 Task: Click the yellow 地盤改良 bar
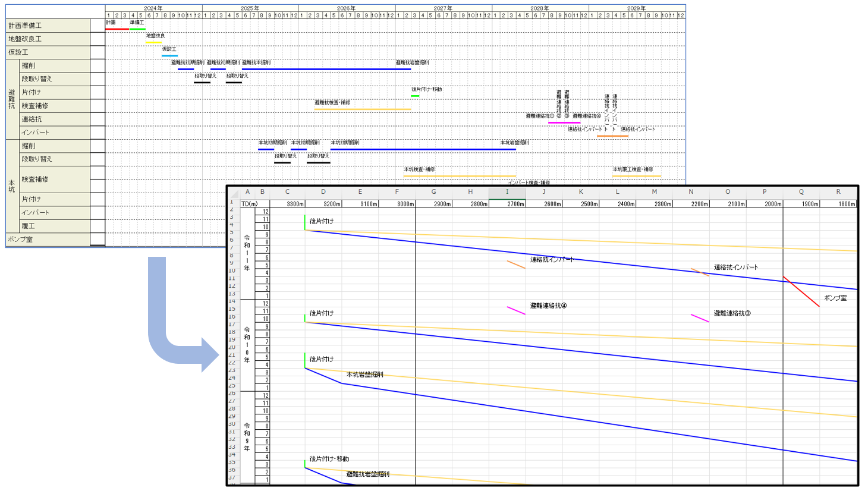coord(153,42)
